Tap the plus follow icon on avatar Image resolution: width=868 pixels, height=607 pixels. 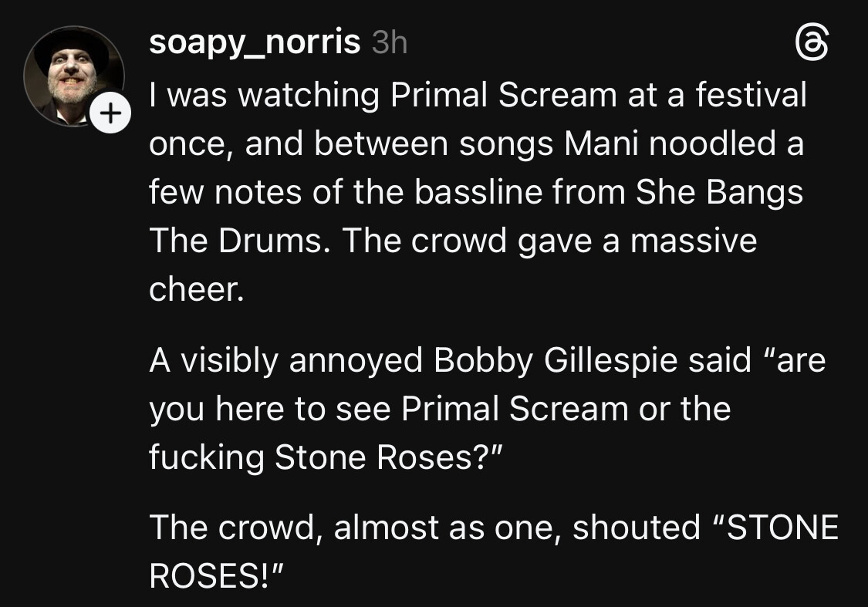[x=110, y=115]
